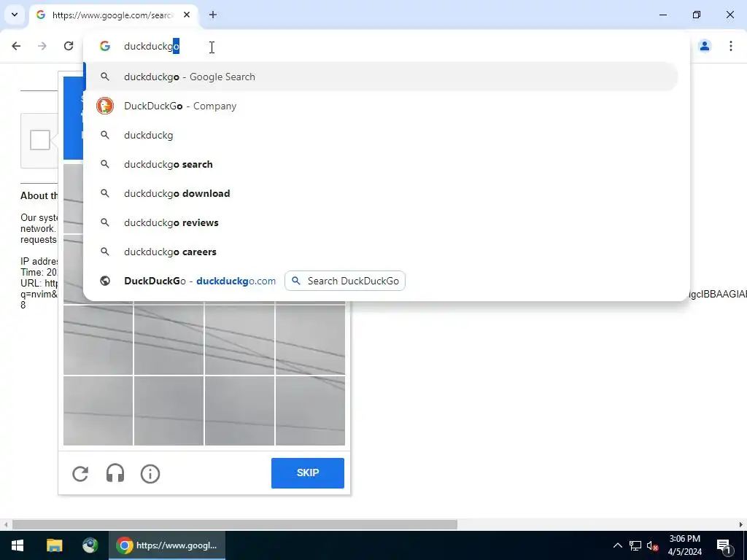Click the scrollbar left arrow
The height and width of the screenshot is (560, 747).
point(6,525)
